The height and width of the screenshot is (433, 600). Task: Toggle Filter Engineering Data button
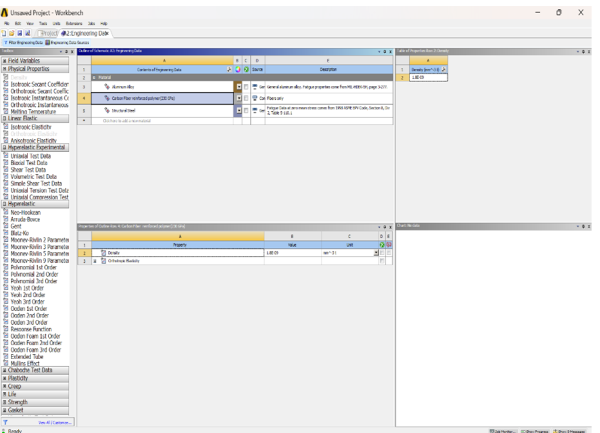click(x=23, y=42)
